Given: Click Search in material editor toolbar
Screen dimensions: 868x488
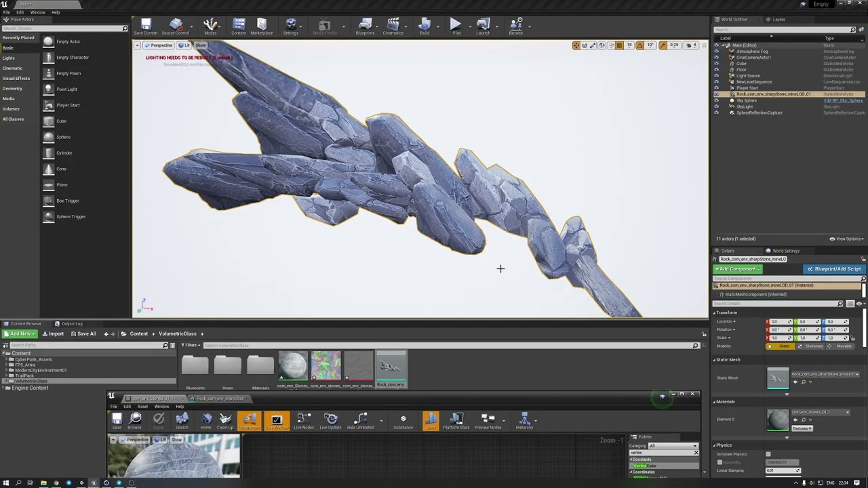Looking at the screenshot, I should (x=182, y=421).
